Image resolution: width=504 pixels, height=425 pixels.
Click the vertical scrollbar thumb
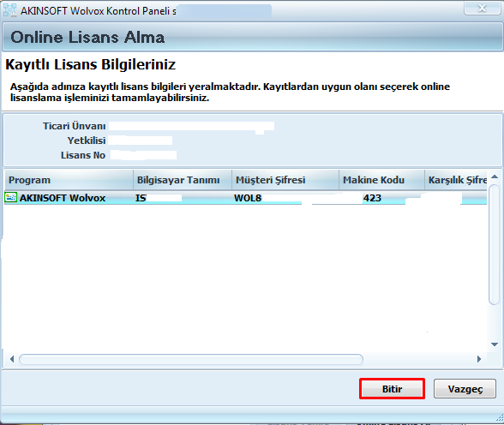tap(494, 244)
